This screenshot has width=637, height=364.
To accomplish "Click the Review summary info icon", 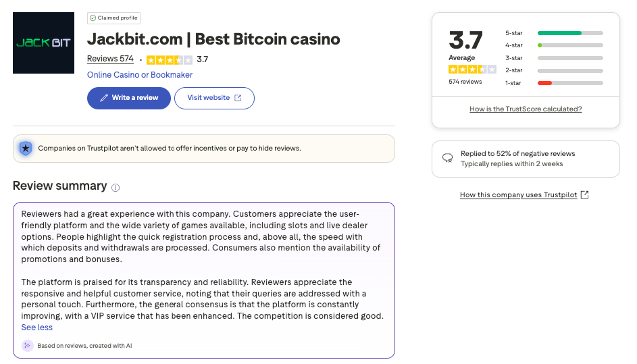I will 116,187.
